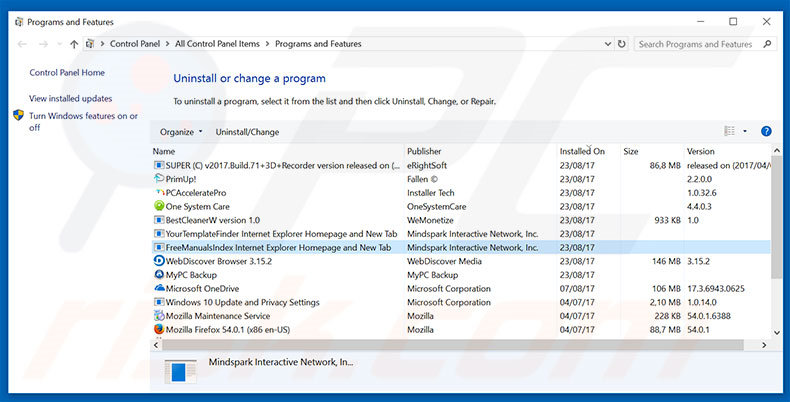Screen dimensions: 790x402
Task: Expand the view options dropdown arrow
Action: (745, 131)
